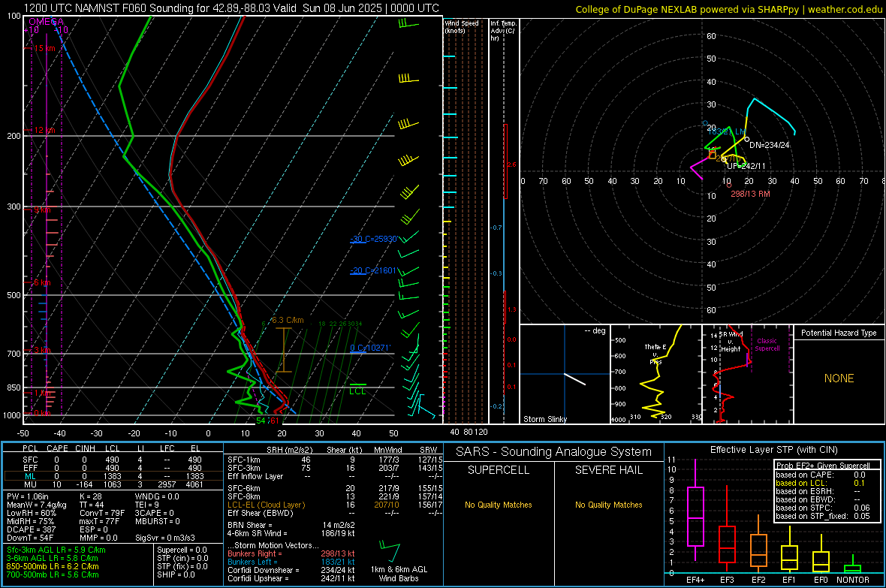The width and height of the screenshot is (886, 588).
Task: Select the sounding title with 1200 UTC NAMNST
Action: (x=231, y=8)
